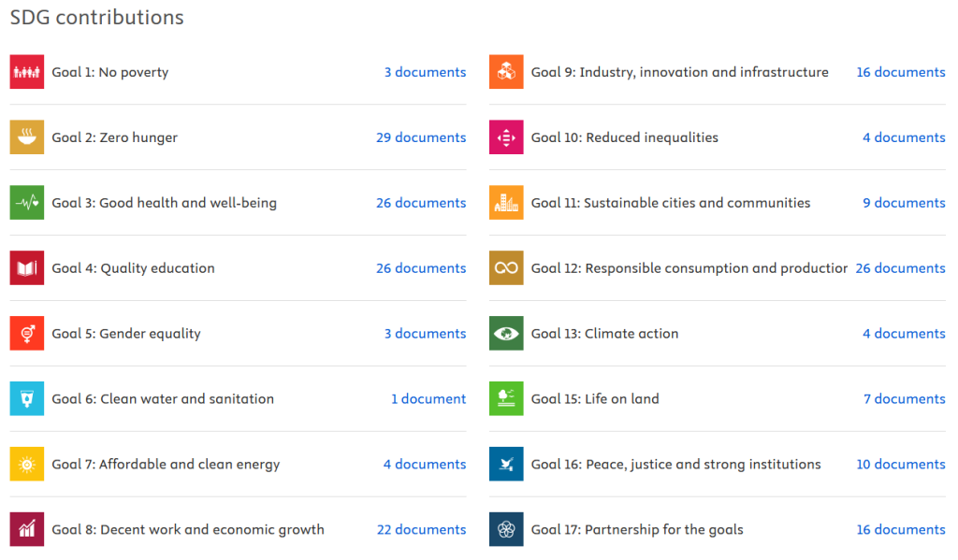Viewport: 958px width, 560px height.
Task: Click the Goal 6 Clean water icon
Action: point(27,399)
